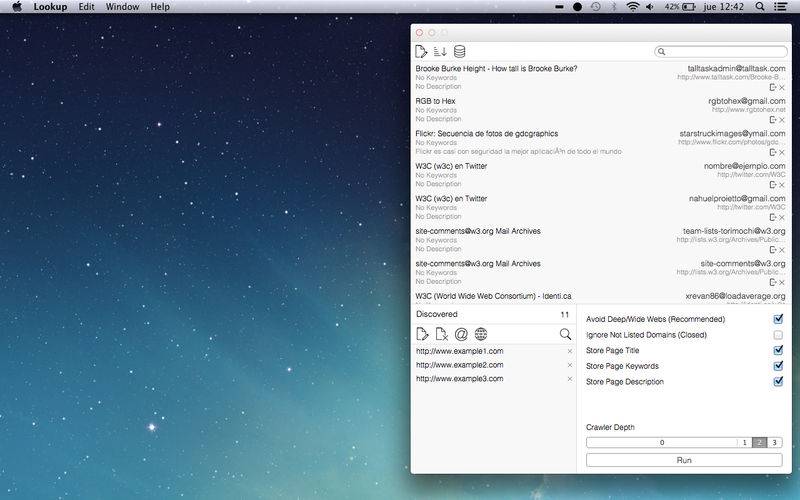
Task: Click the globe web icon
Action: pos(481,334)
